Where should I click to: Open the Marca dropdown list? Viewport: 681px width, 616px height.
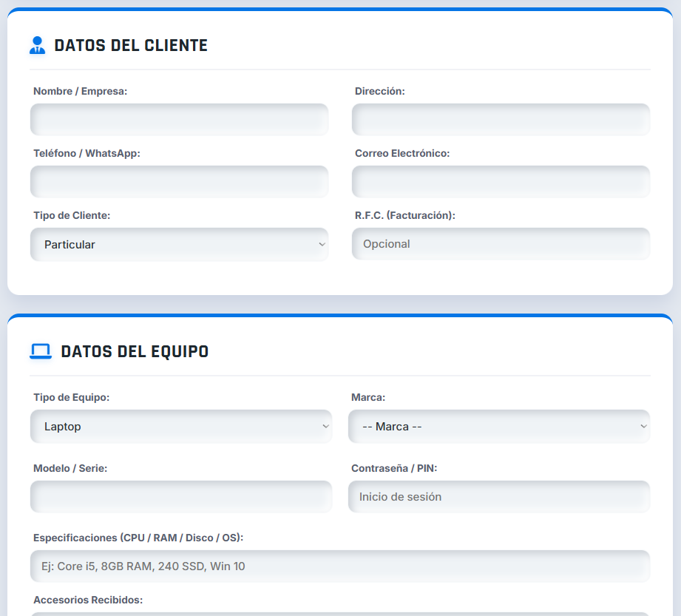tap(499, 427)
